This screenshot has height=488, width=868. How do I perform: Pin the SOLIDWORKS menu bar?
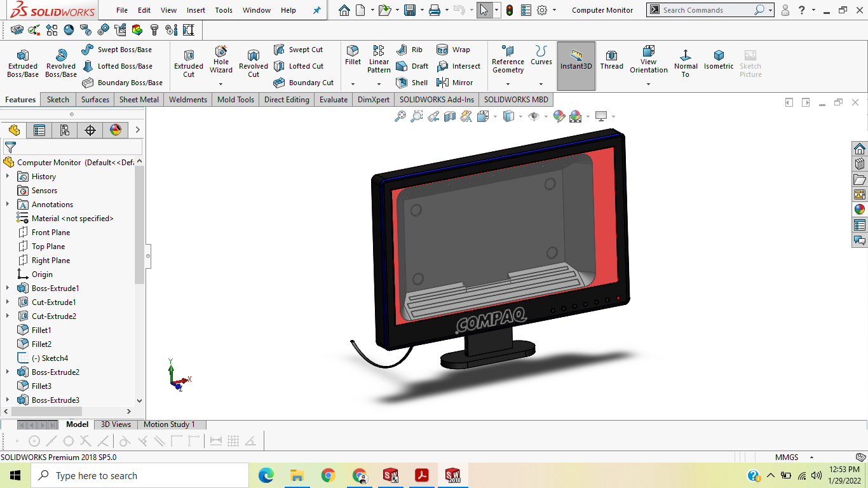(x=317, y=10)
